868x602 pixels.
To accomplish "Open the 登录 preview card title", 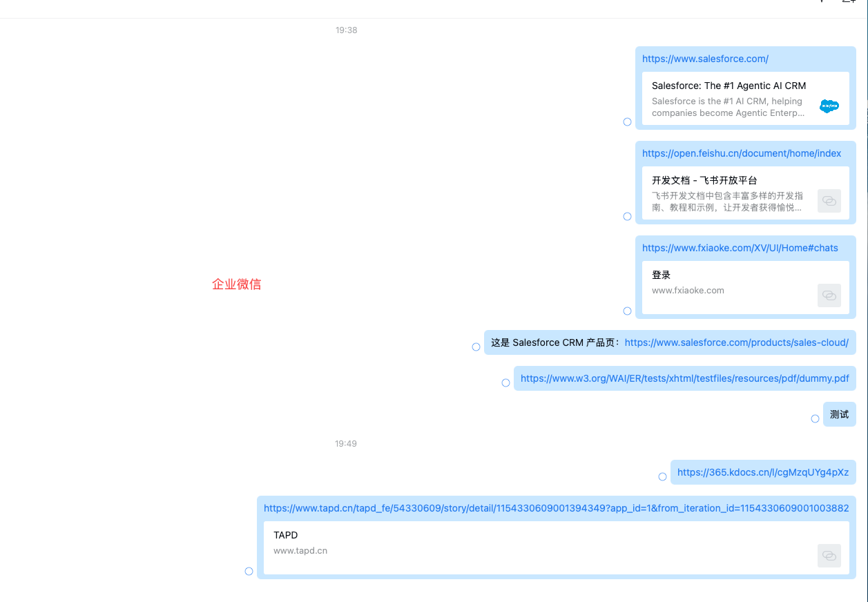I will 662,275.
